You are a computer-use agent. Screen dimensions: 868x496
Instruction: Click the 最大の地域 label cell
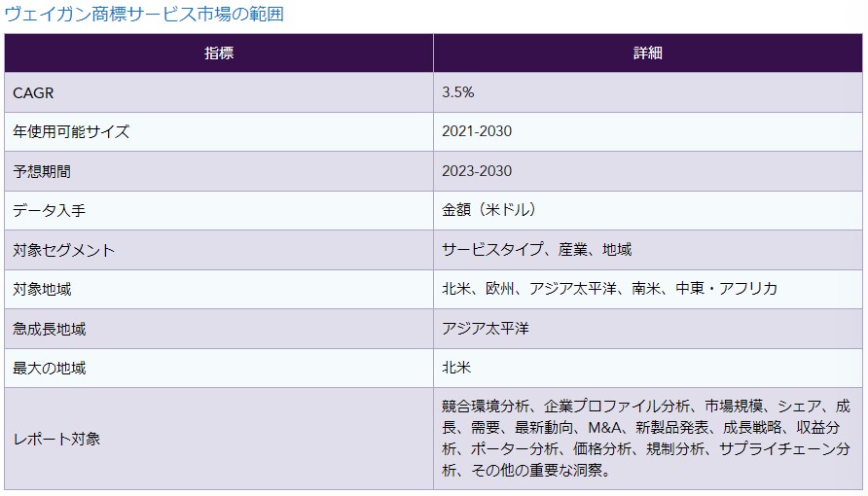[50, 368]
